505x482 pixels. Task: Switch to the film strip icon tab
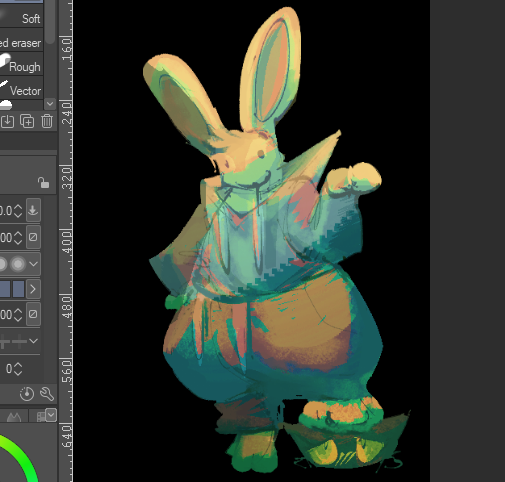(x=41, y=417)
